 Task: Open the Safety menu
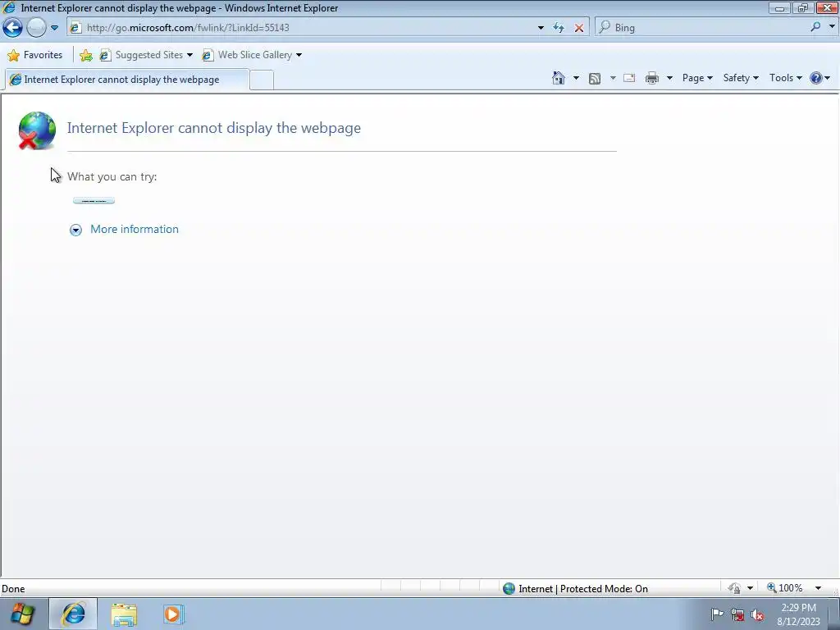click(741, 78)
